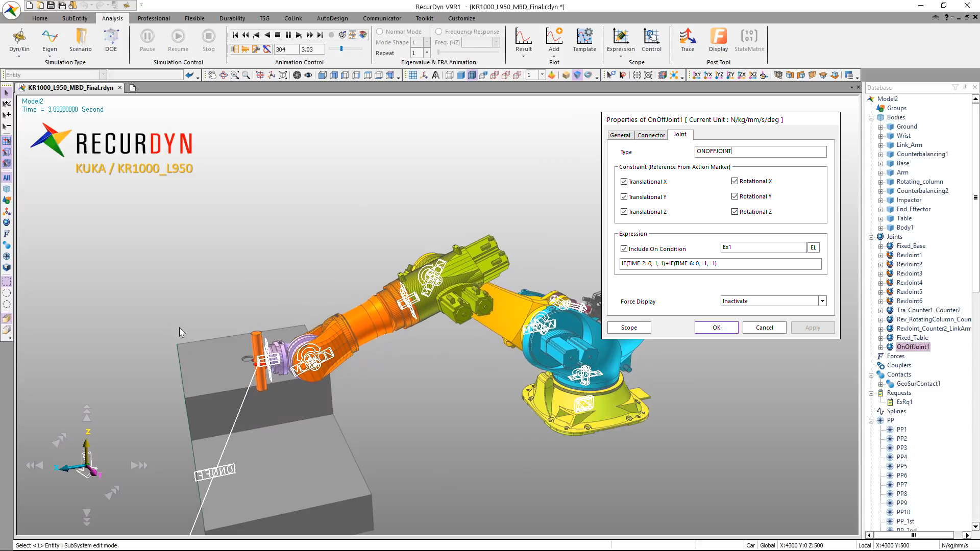Toggle the Rotational Z checkbox
This screenshot has height=551, width=980.
(x=734, y=212)
